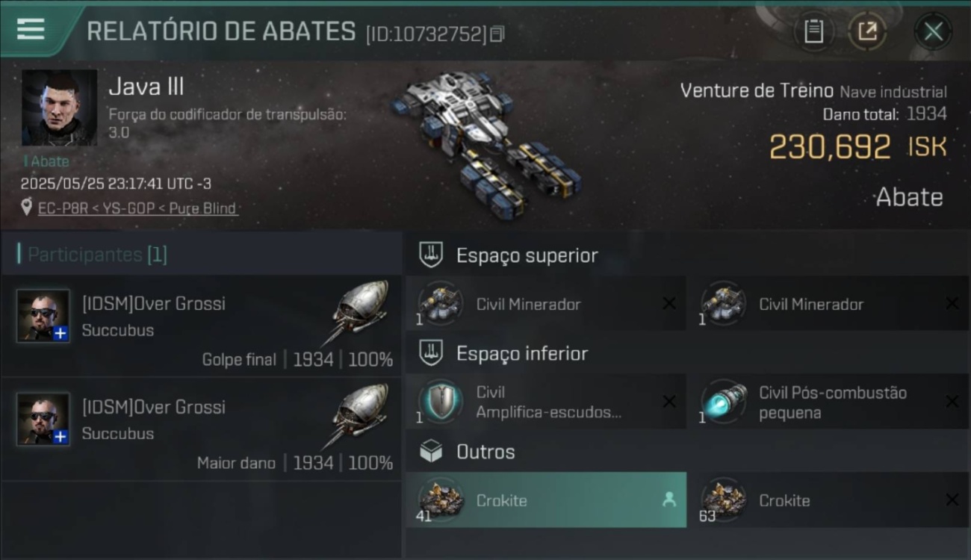Open the EC-P8R location link
The height and width of the screenshot is (560, 971).
(137, 208)
